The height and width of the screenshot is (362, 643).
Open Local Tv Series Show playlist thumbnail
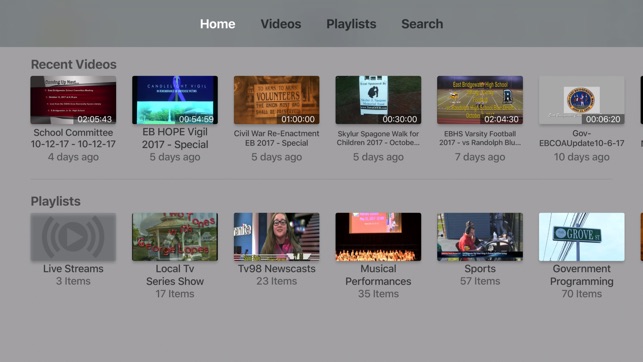175,237
